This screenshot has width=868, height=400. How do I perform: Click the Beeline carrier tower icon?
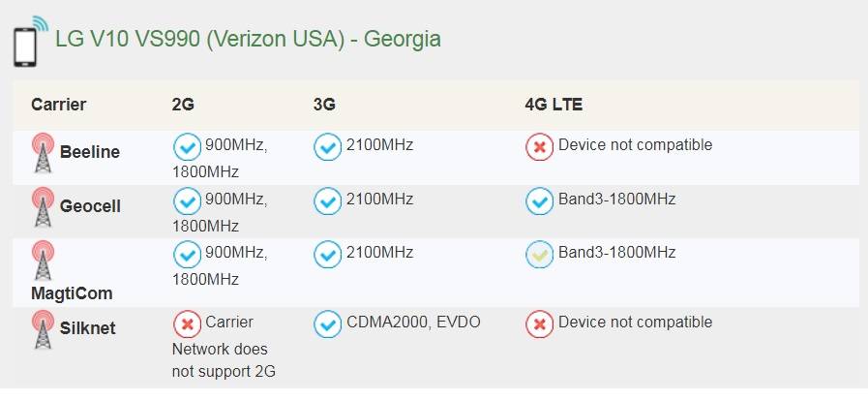pos(43,153)
